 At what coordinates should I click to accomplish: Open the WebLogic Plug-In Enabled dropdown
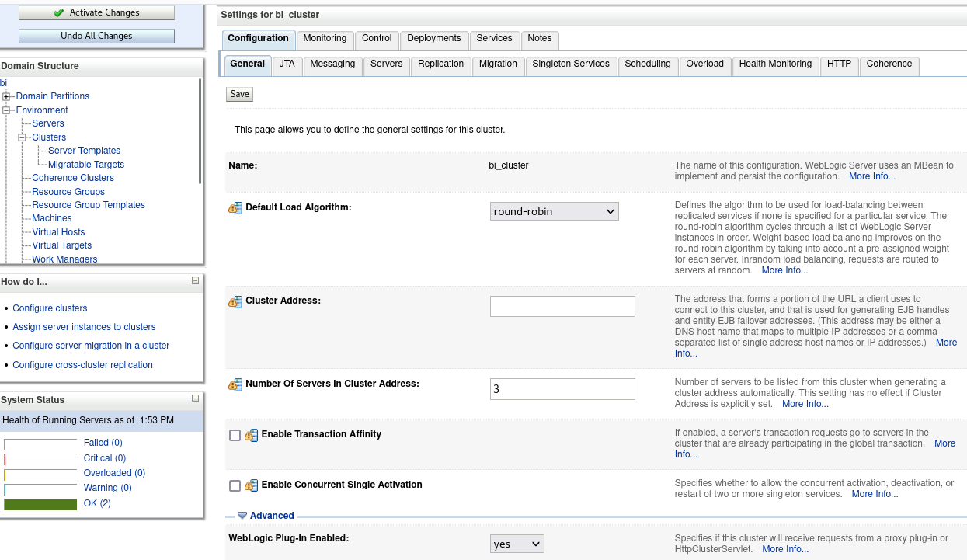click(x=517, y=544)
